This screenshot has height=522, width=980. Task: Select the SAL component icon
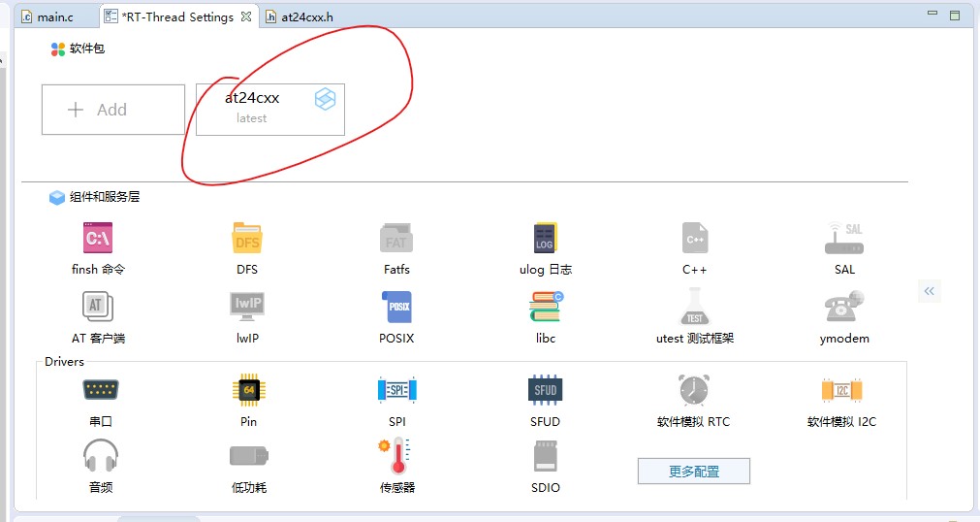tap(843, 238)
